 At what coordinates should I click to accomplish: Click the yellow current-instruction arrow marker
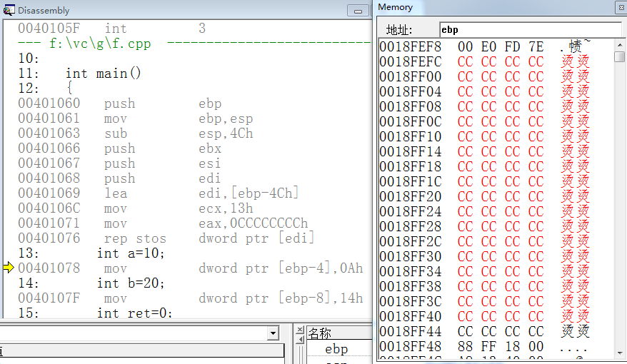(x=9, y=268)
